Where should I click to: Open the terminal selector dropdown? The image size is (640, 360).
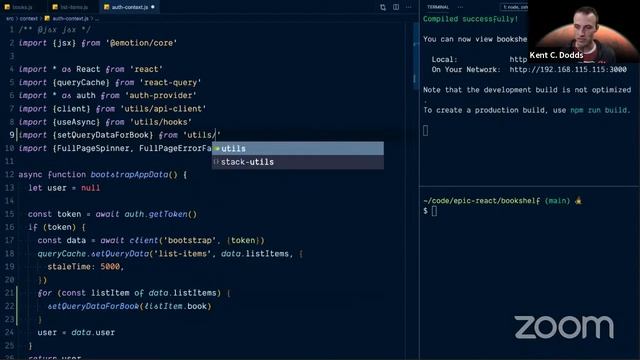tap(514, 7)
